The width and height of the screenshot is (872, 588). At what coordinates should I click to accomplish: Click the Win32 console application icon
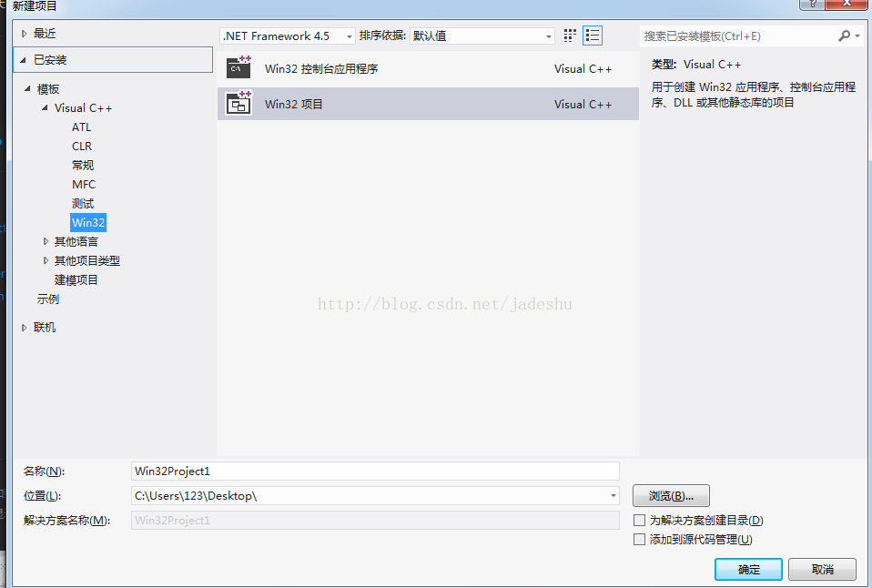pyautogui.click(x=239, y=67)
